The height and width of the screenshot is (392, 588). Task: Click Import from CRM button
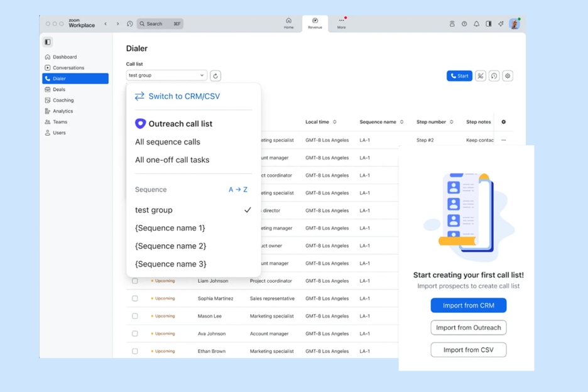(x=468, y=305)
